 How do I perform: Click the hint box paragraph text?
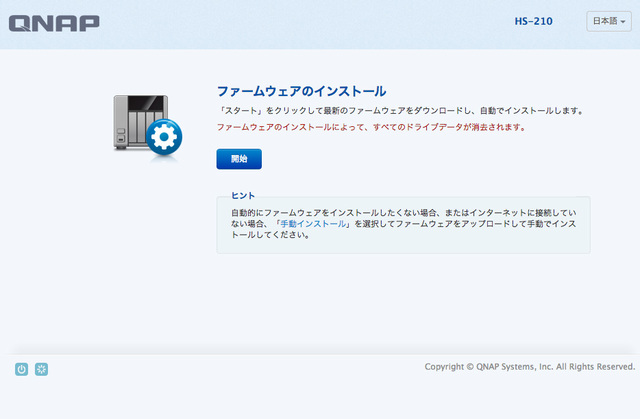[x=400, y=224]
